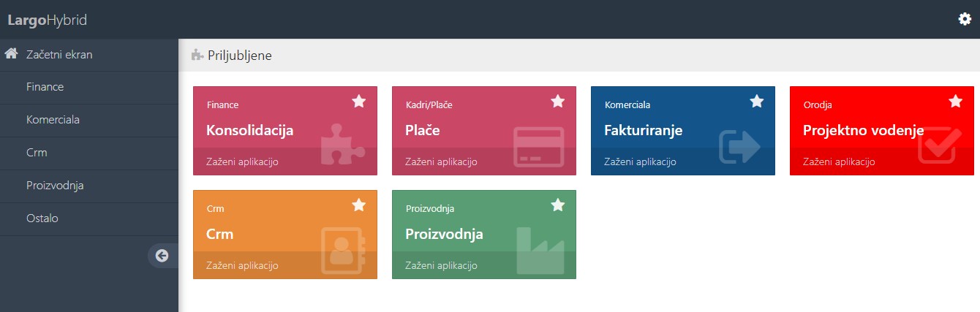Click the home icon beside Začetni ekran

(x=11, y=54)
